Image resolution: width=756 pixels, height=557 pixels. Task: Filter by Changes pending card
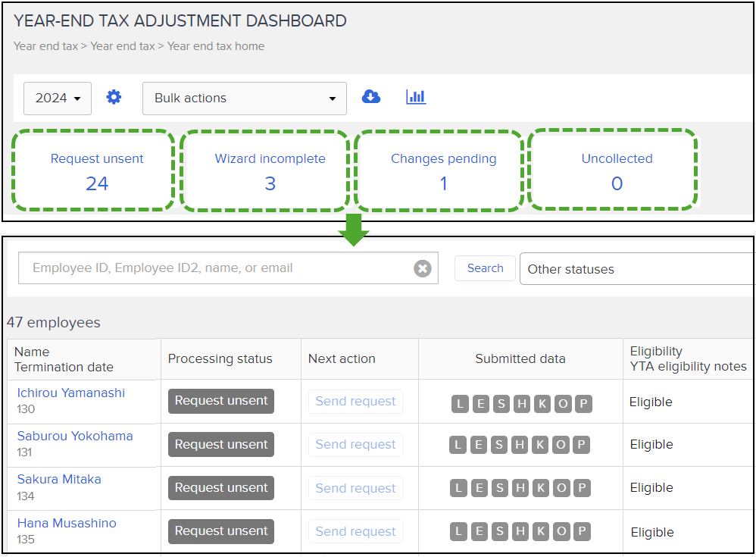coord(439,171)
